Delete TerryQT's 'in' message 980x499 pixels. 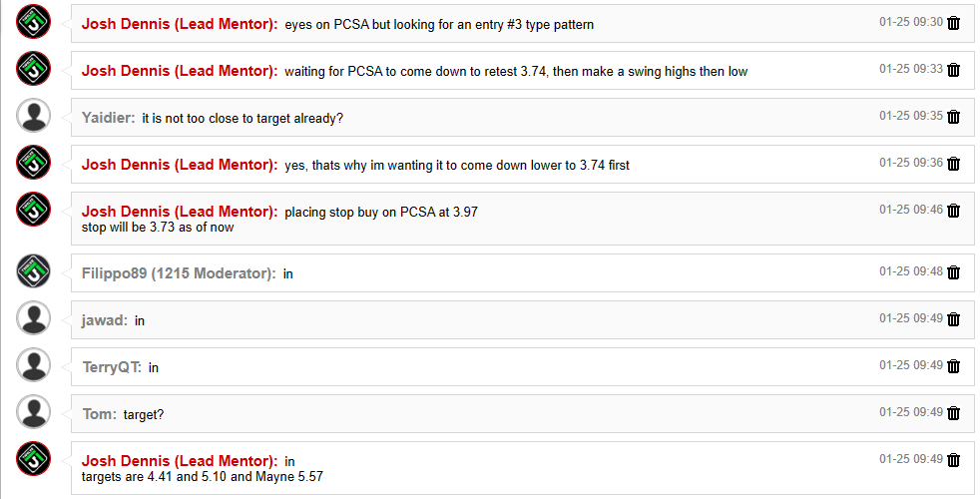point(953,366)
